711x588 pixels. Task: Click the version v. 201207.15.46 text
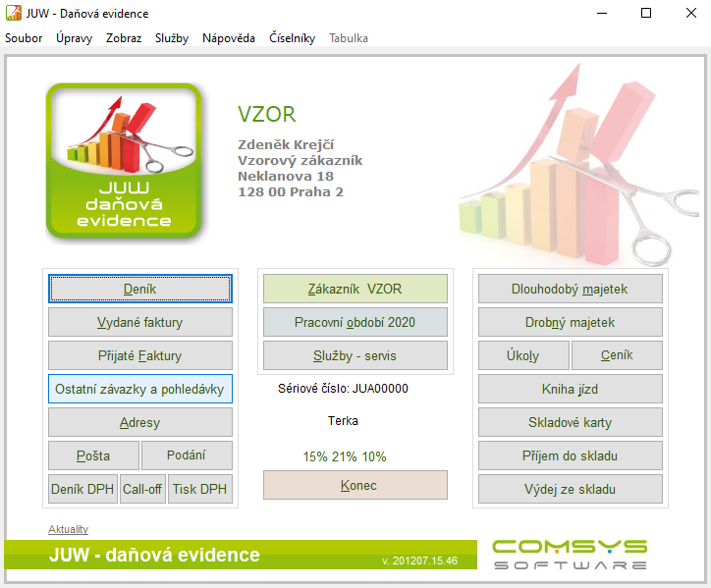tap(419, 561)
